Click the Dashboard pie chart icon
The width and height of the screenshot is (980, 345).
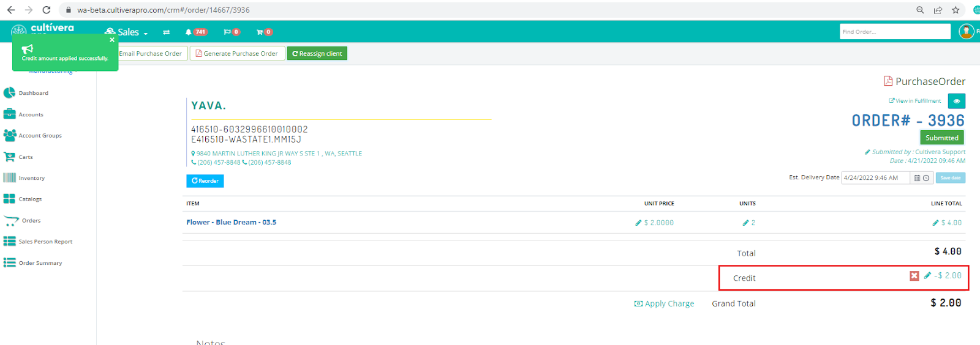point(9,93)
